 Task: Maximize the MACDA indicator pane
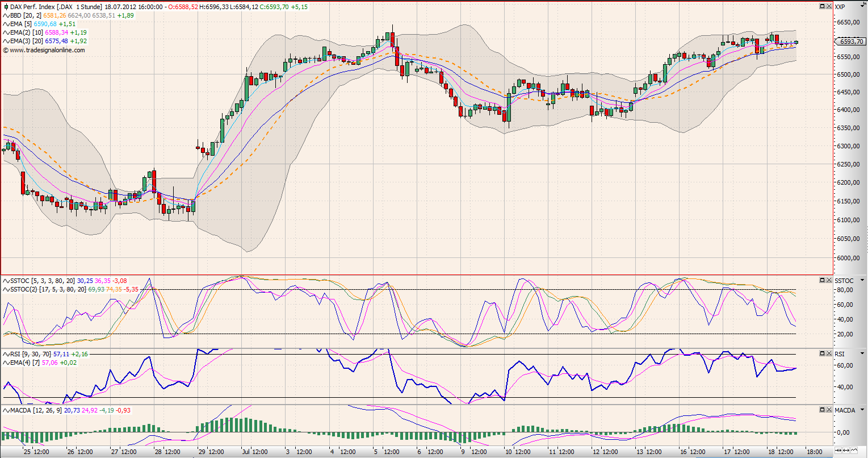[x=821, y=409]
